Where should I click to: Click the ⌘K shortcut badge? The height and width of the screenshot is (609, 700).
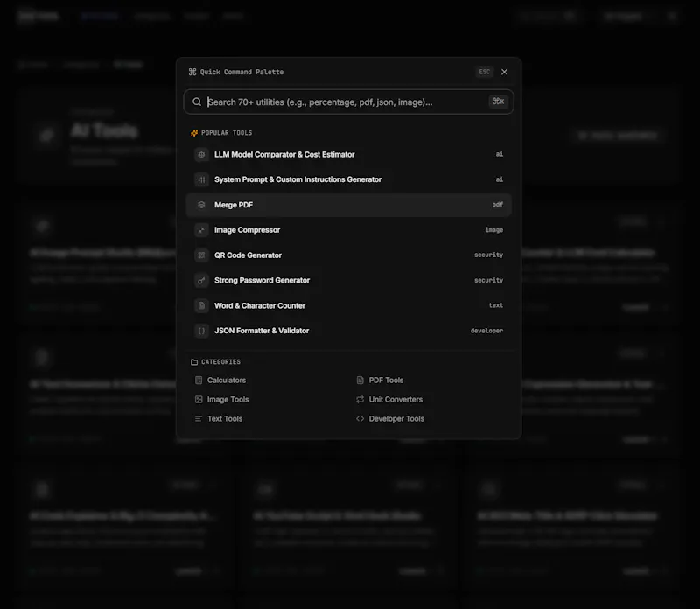[499, 101]
